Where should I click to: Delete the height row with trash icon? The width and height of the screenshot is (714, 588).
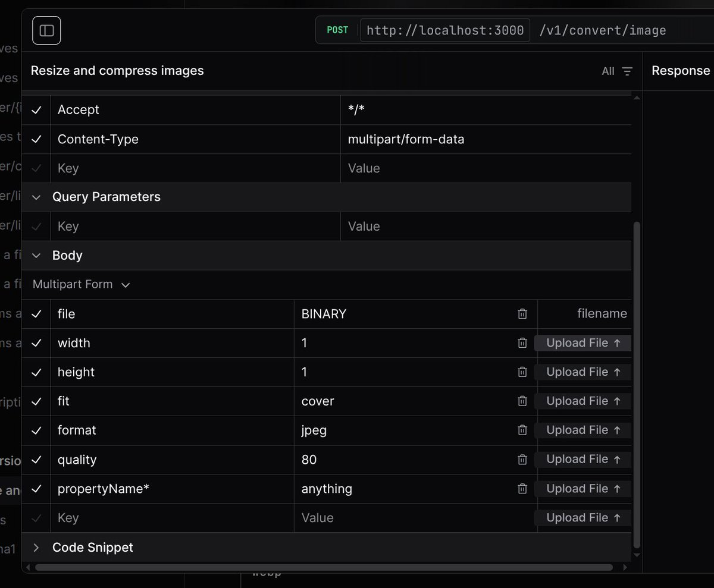tap(522, 372)
